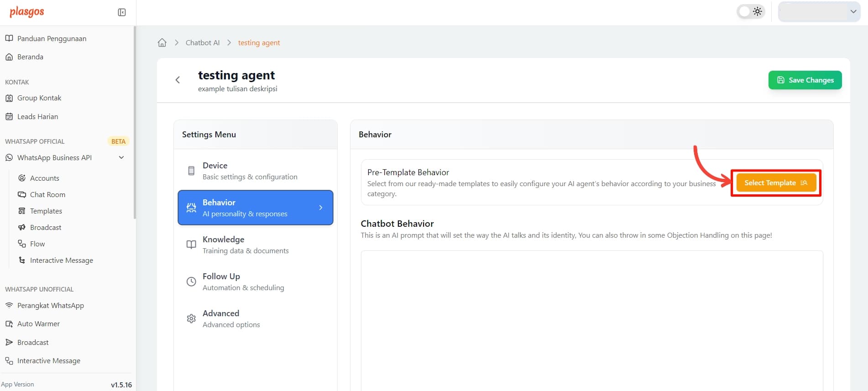Viewport: 868px width, 391px height.
Task: Click Save Changes button
Action: tap(805, 80)
